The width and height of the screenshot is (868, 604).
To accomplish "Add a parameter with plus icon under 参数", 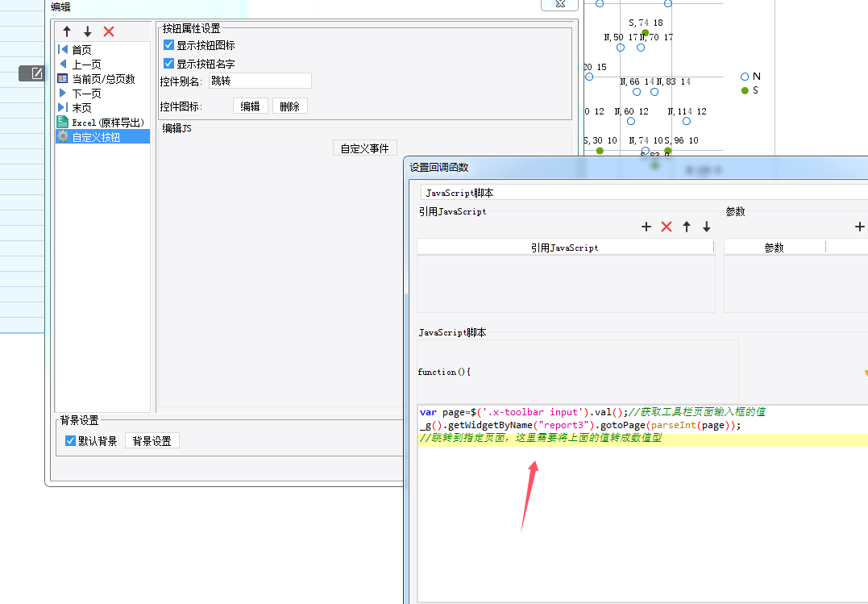I will (x=860, y=227).
